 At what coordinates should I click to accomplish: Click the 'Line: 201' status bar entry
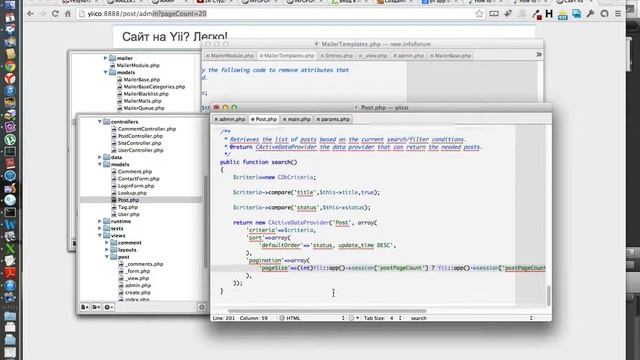point(224,318)
